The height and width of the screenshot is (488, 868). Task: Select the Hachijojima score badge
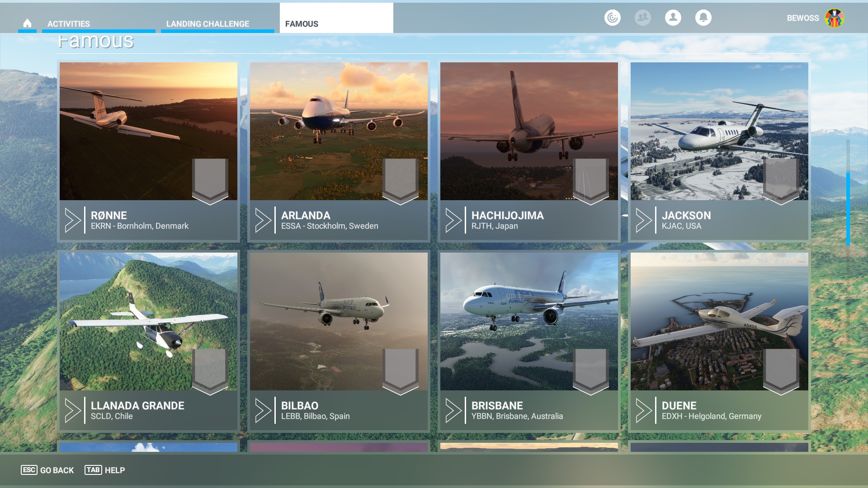click(x=591, y=181)
